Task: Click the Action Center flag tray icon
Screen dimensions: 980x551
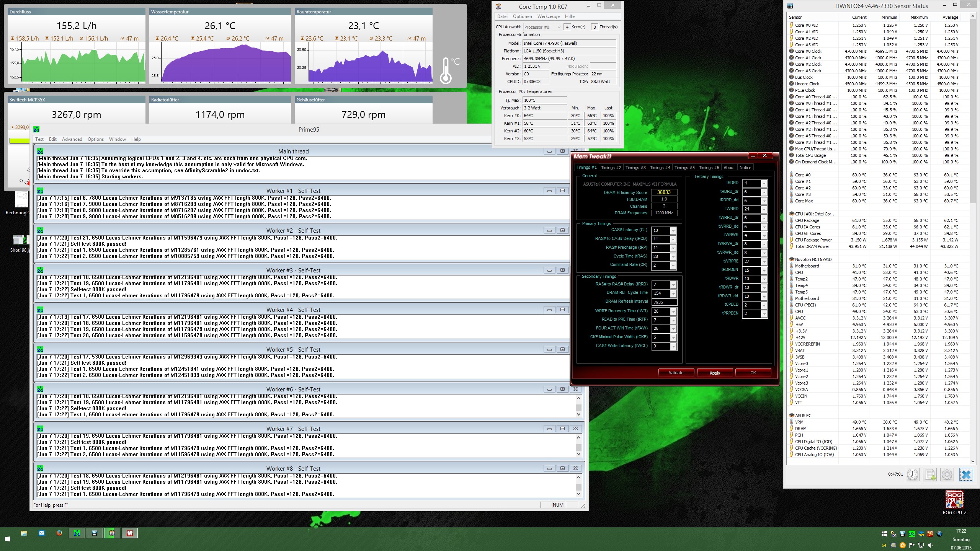Action: [x=912, y=545]
